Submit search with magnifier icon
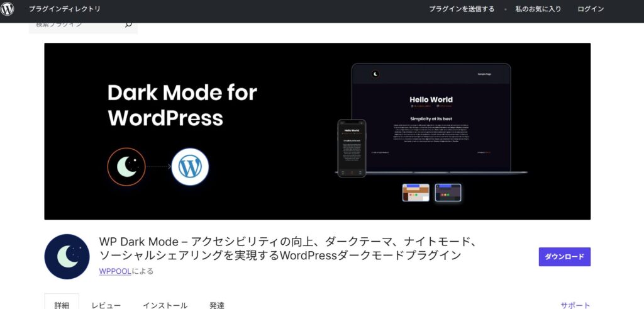 click(128, 25)
